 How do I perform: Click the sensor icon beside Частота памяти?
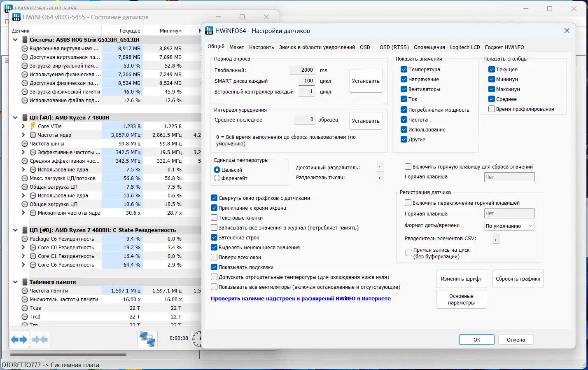tap(25, 291)
